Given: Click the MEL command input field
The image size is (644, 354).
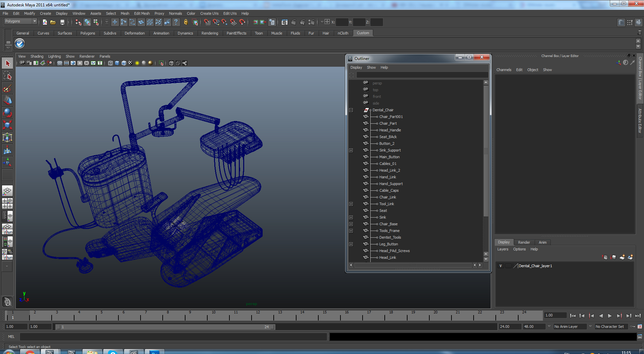Looking at the screenshot, I should [173, 337].
